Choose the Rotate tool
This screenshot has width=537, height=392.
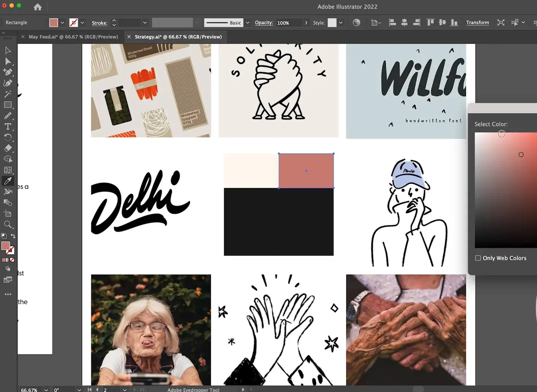pyautogui.click(x=8, y=137)
